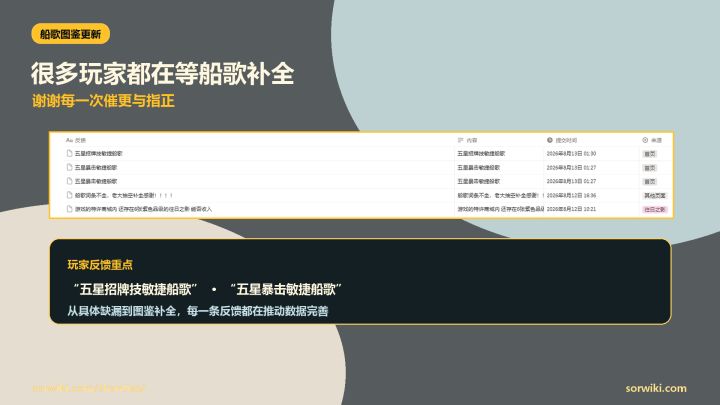This screenshot has width=720, height=405.
Task: Click the heading 很多玩家都在等船歌补全
Action: 163,73
